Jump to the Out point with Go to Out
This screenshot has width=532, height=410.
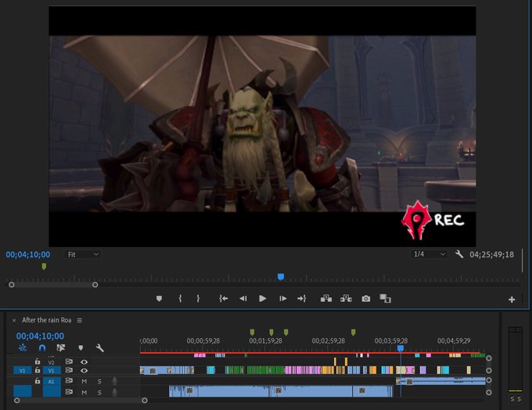[x=302, y=299]
